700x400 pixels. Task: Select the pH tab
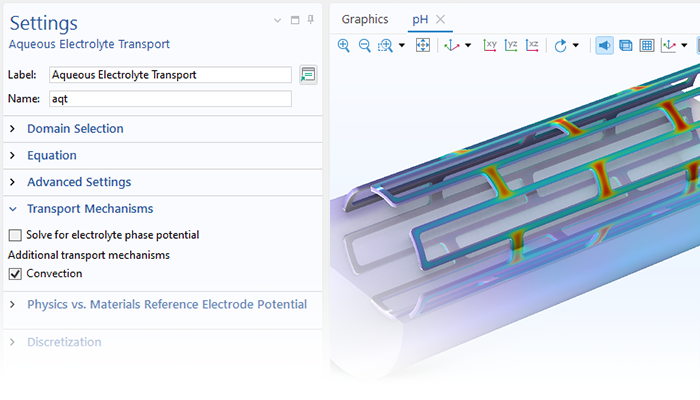[x=420, y=19]
